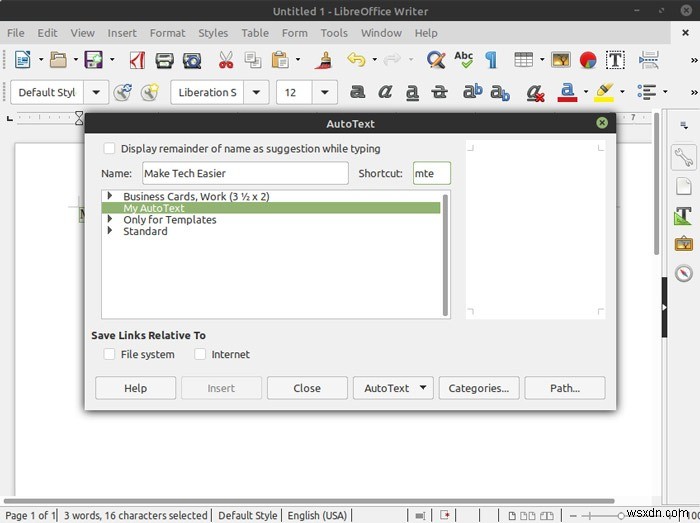Click Clear Direct Formatting icon
700x523 pixels.
[535, 92]
